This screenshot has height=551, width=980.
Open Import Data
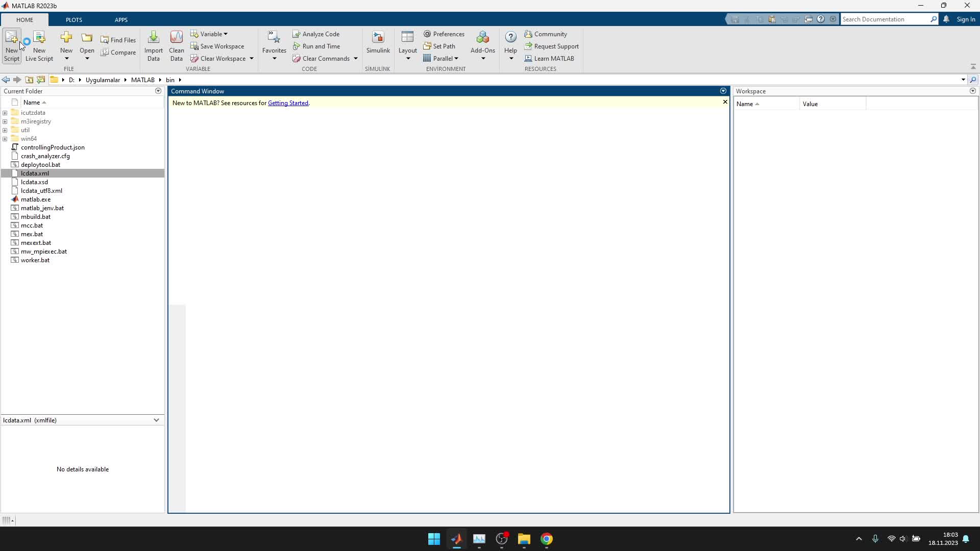point(154,46)
